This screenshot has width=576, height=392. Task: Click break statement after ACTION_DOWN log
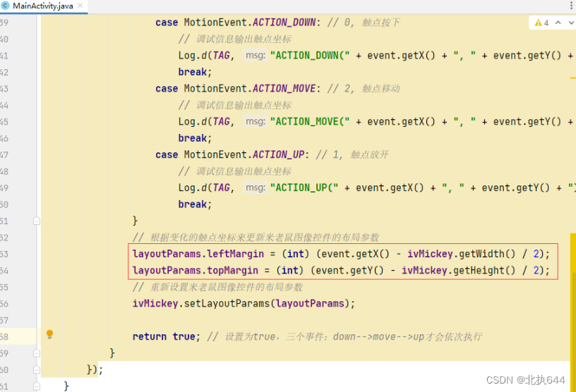[x=195, y=72]
